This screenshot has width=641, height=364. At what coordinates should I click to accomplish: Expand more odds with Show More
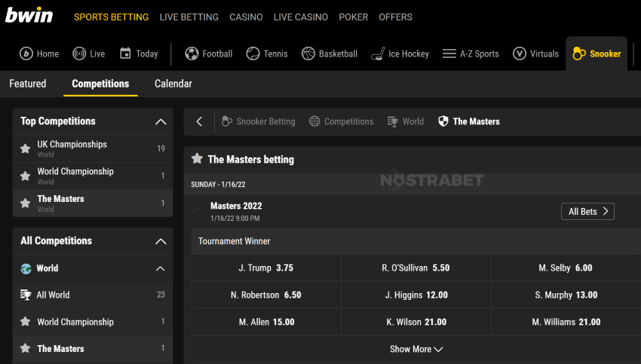click(416, 349)
